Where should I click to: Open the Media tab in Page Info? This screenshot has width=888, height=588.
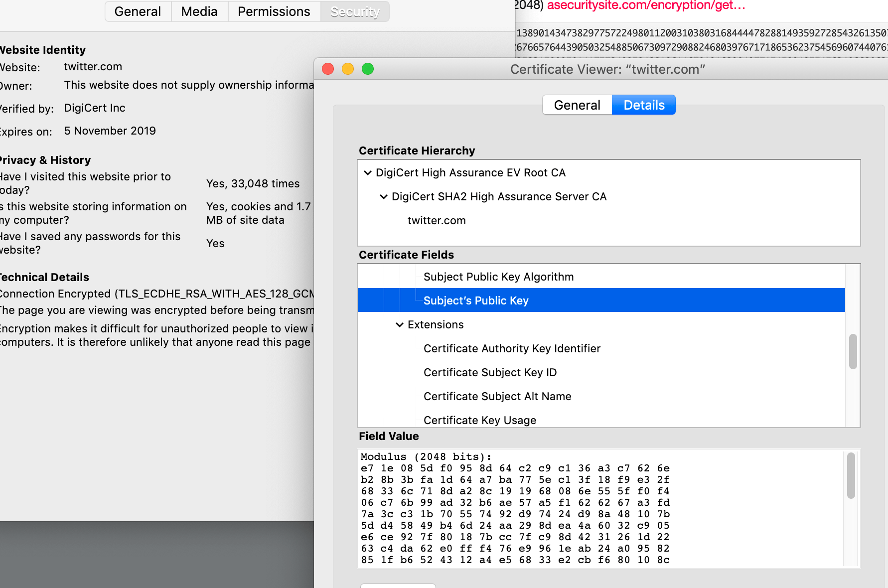pyautogui.click(x=199, y=11)
